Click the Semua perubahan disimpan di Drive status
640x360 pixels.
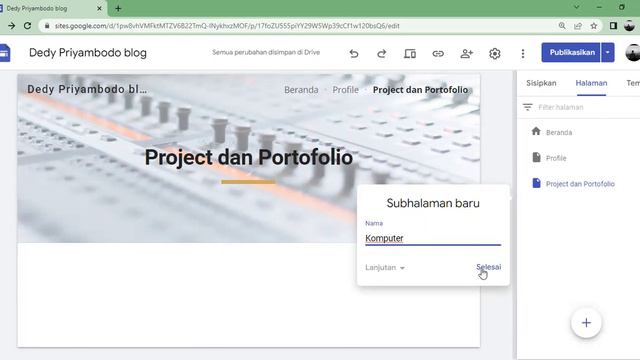click(266, 53)
